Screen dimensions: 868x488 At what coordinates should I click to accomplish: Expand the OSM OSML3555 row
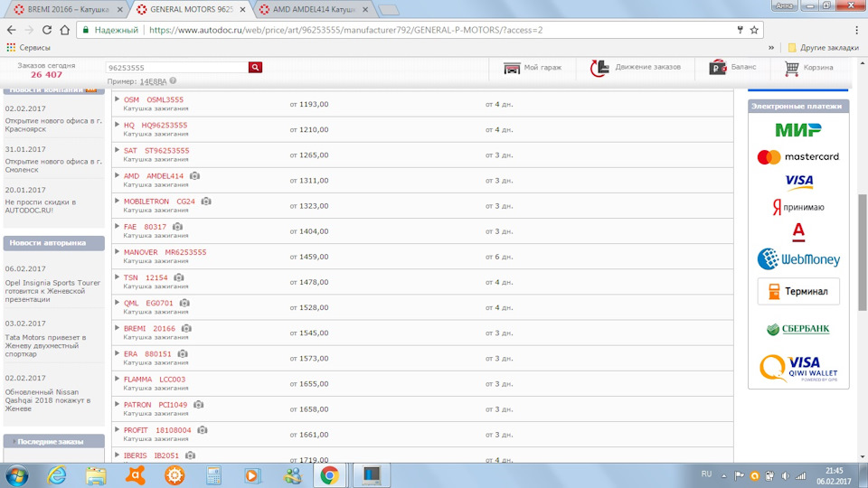[117, 99]
